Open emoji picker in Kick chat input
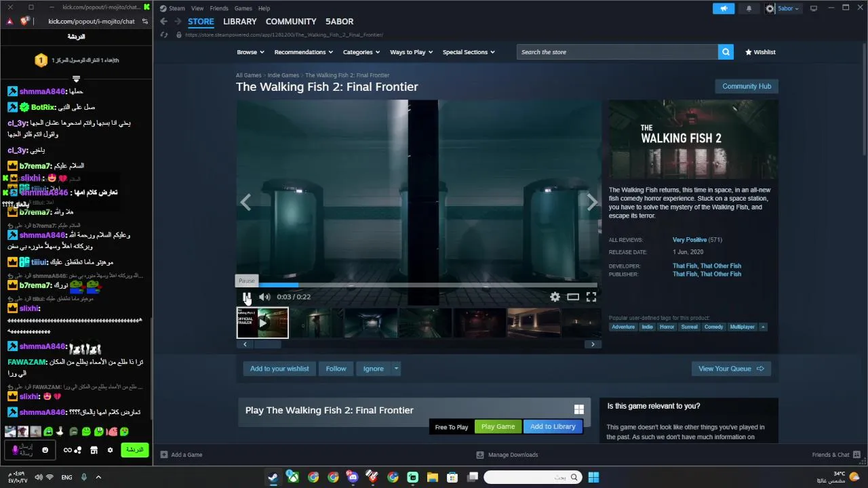Viewport: 868px width, 488px height. pyautogui.click(x=45, y=450)
